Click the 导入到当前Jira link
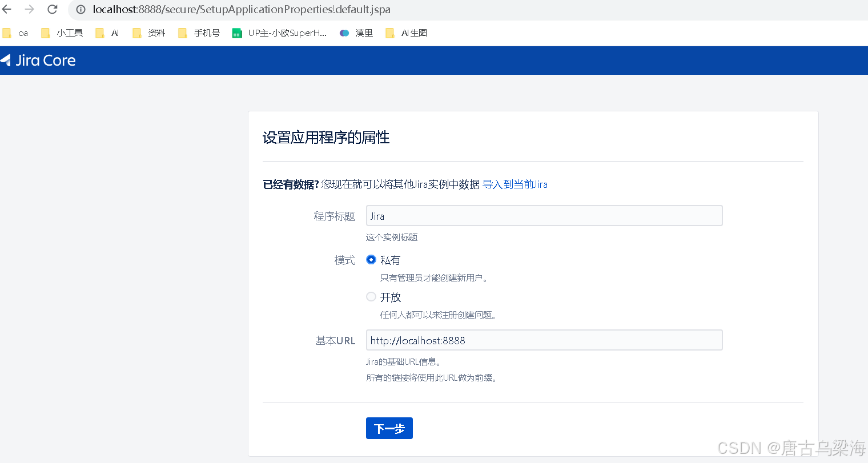Screen dimensions: 868x463 515,184
